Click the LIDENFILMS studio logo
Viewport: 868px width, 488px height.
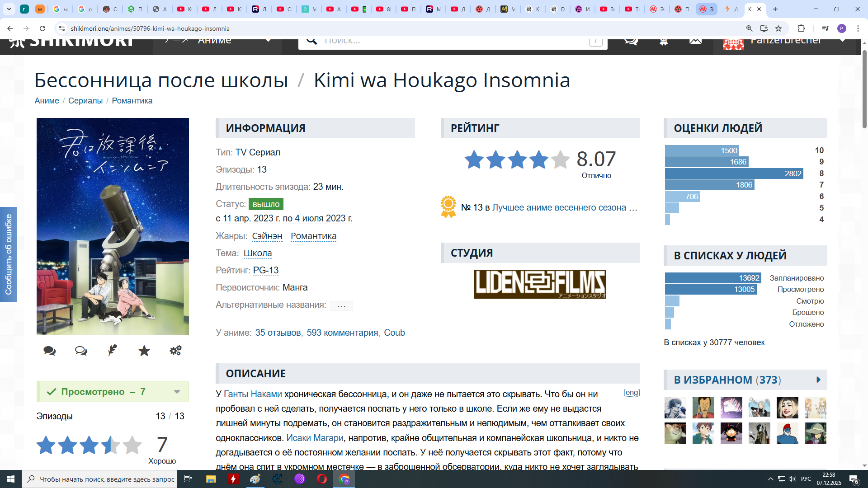coord(540,284)
